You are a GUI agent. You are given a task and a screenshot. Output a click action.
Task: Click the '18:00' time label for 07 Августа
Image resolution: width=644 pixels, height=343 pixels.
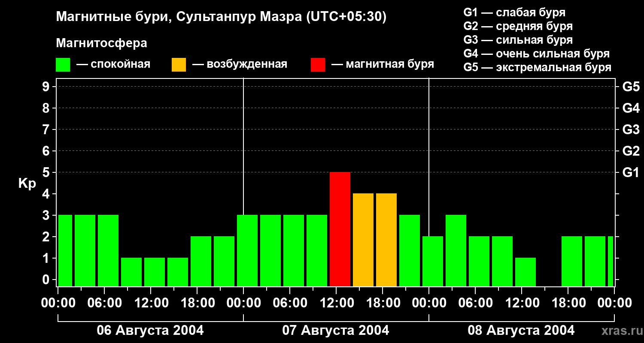tap(383, 303)
